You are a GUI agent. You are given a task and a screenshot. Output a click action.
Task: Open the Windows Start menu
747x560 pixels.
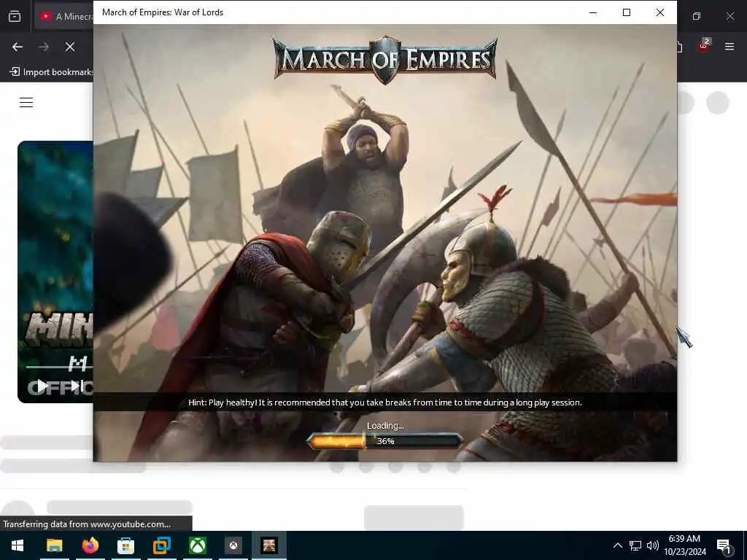[18, 545]
